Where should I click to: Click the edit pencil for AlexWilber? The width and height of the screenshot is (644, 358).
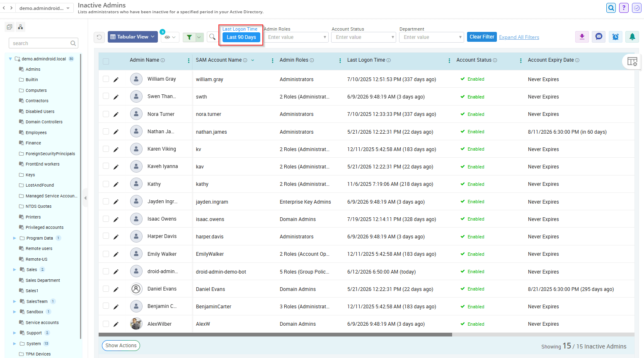tap(116, 324)
